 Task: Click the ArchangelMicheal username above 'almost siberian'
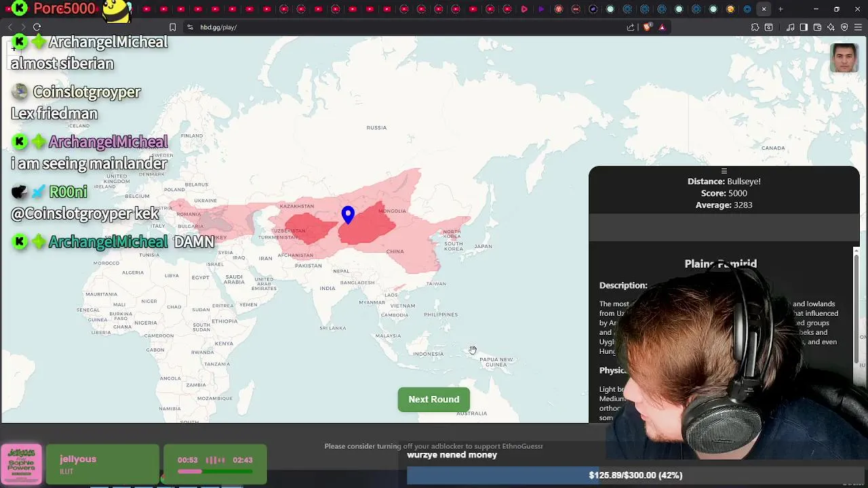click(108, 42)
